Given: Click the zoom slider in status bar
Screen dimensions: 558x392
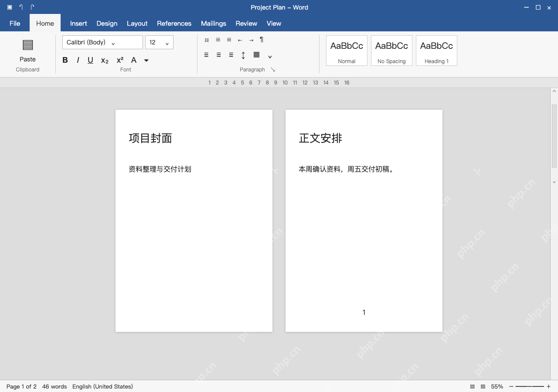Looking at the screenshot, I should point(530,386).
